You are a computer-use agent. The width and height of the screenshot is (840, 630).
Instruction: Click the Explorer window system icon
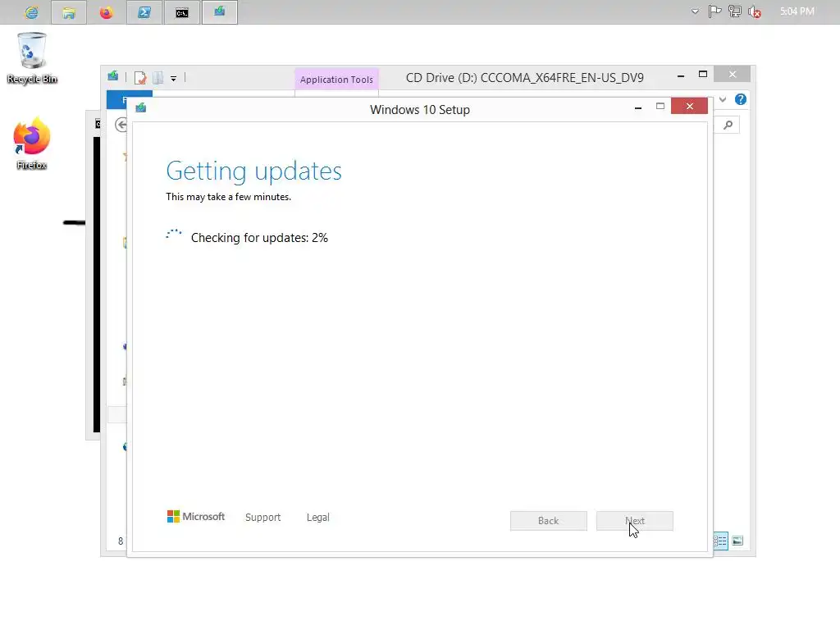(x=113, y=76)
